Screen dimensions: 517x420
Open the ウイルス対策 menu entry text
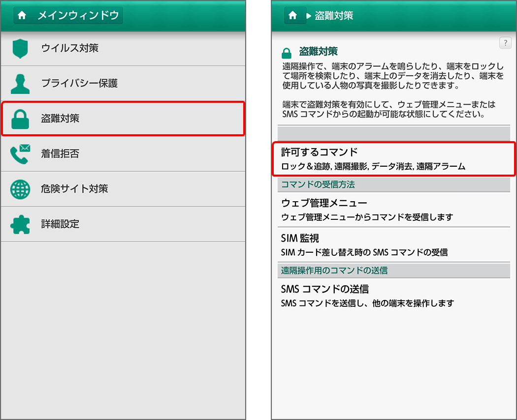[70, 48]
